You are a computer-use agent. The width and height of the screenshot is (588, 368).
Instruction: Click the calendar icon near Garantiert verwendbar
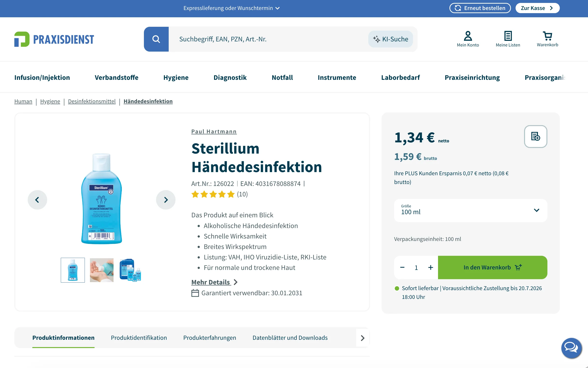(x=195, y=293)
